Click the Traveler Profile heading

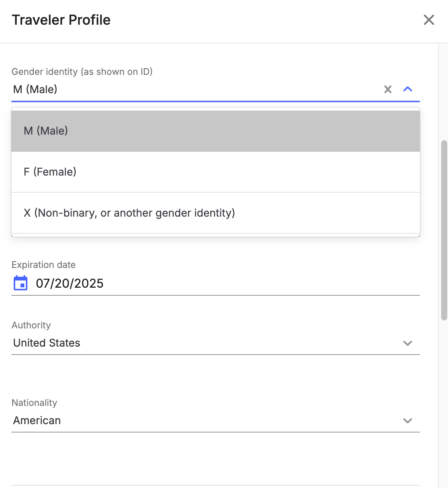61,20
